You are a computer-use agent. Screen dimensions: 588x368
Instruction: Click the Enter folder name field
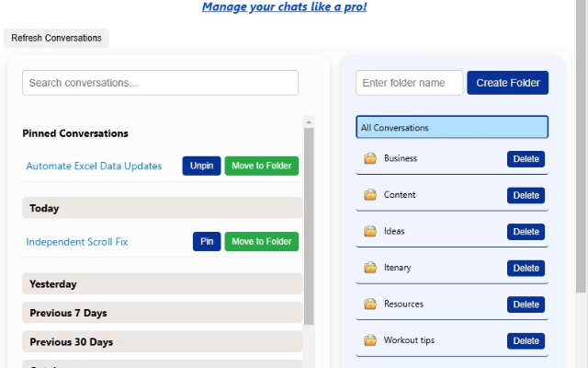tap(409, 83)
